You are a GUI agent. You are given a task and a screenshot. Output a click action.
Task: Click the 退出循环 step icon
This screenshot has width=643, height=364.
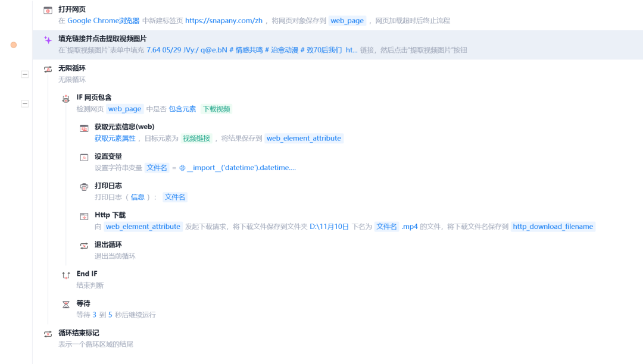coord(84,246)
